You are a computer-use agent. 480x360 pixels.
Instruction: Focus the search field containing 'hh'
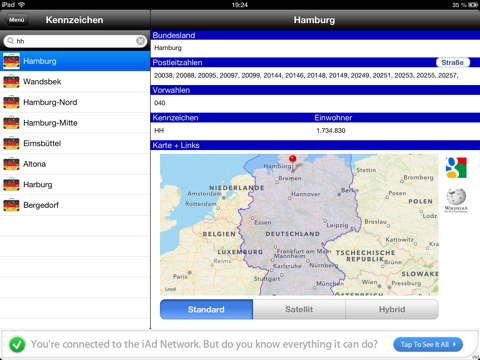75,41
